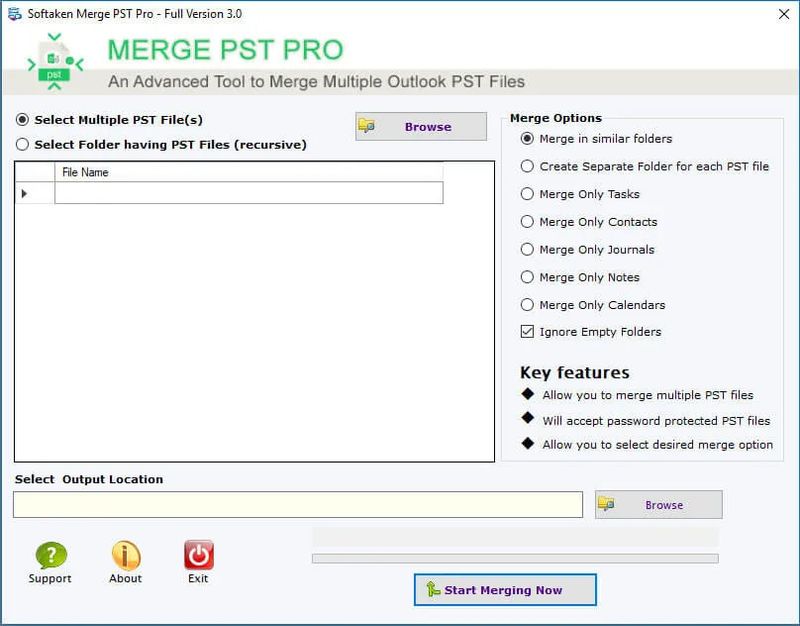Click the row selector arrow in file grid
This screenshot has width=800, height=626.
coord(24,193)
